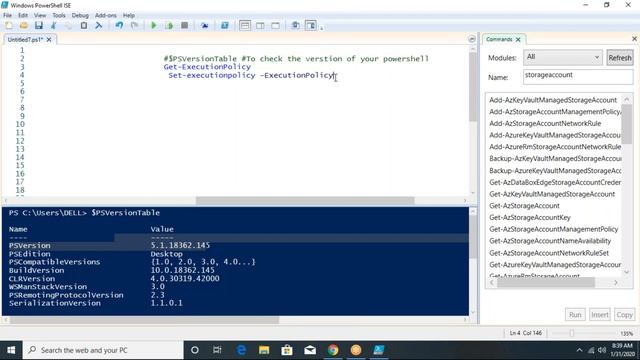Run the script with the green play icon
The width and height of the screenshot is (640, 360).
[154, 26]
